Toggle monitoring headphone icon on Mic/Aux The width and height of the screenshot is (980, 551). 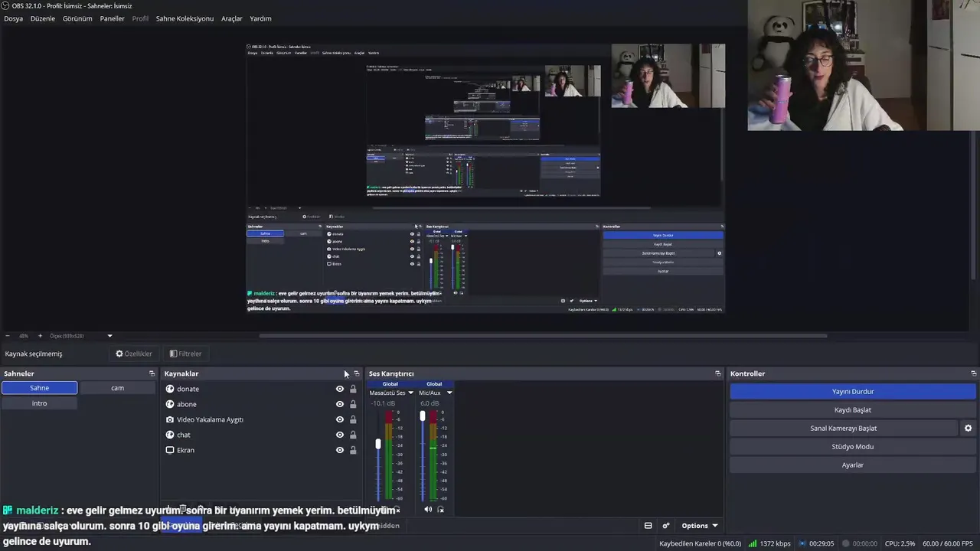pyautogui.click(x=440, y=509)
